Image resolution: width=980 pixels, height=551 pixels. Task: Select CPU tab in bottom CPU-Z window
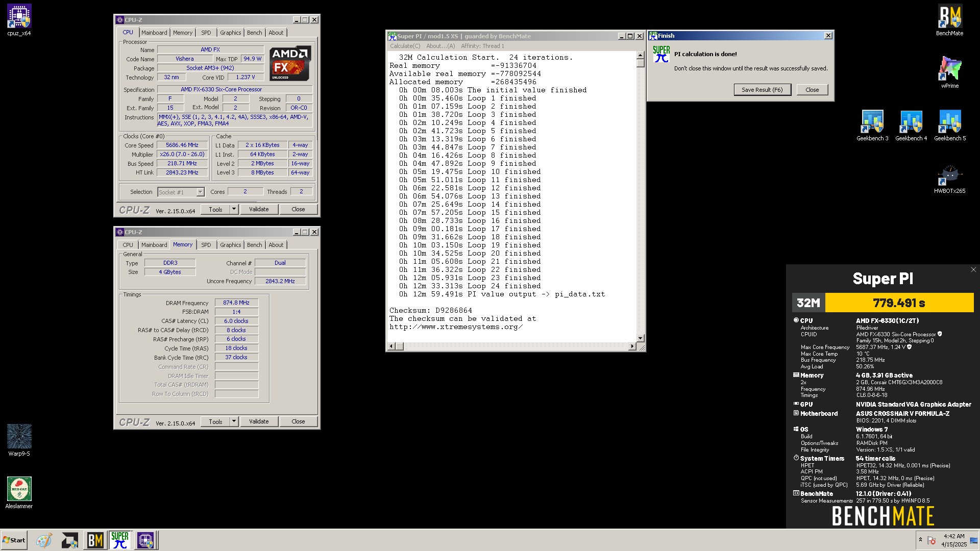coord(128,245)
